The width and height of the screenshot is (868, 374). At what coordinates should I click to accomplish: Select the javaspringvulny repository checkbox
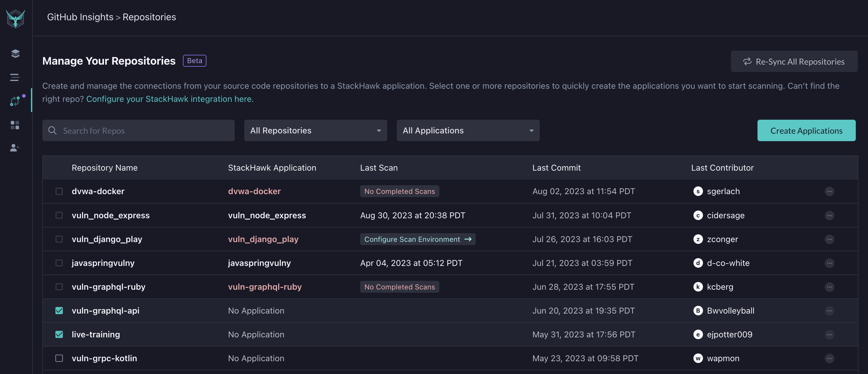[x=59, y=263]
